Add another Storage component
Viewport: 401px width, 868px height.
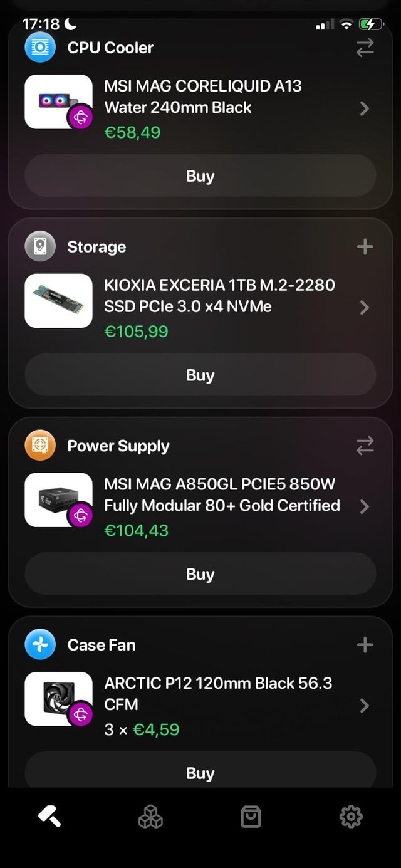[x=365, y=246]
